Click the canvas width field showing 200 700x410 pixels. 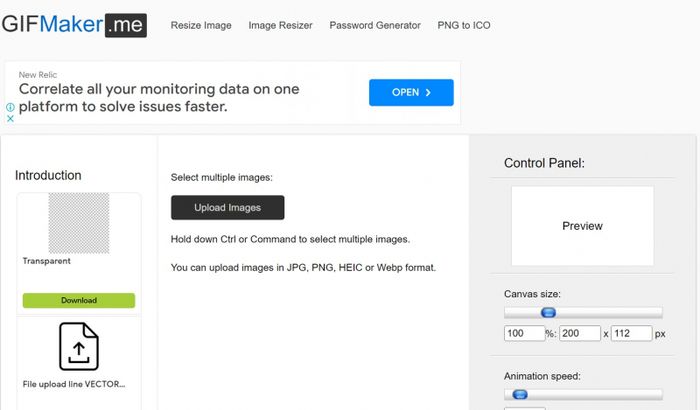[580, 333]
